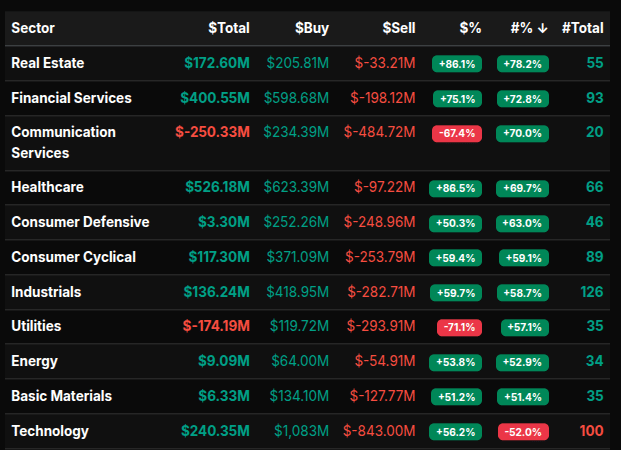
Task: Click the green +86.5% badge for Healthcare
Action: tap(455, 188)
